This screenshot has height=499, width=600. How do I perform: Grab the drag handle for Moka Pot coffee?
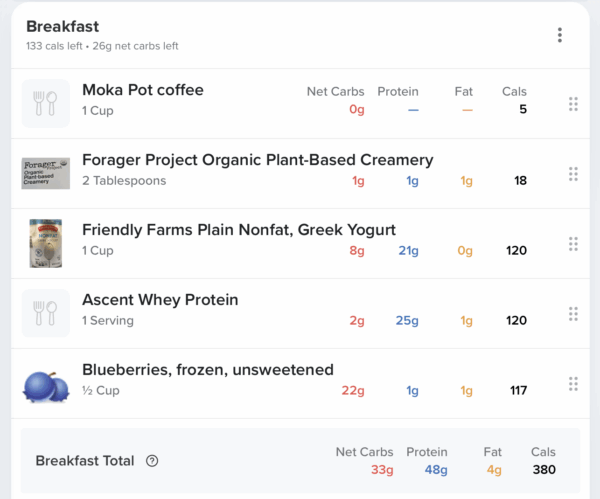tap(573, 104)
